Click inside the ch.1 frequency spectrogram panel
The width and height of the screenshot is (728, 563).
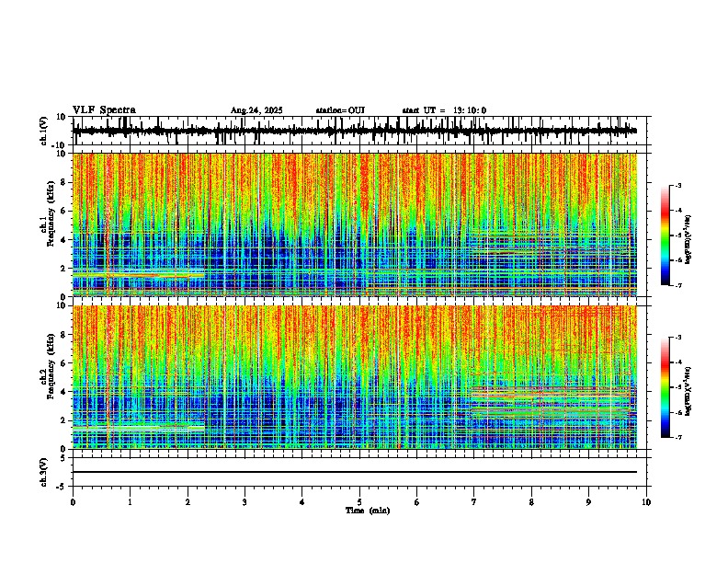pos(361,224)
